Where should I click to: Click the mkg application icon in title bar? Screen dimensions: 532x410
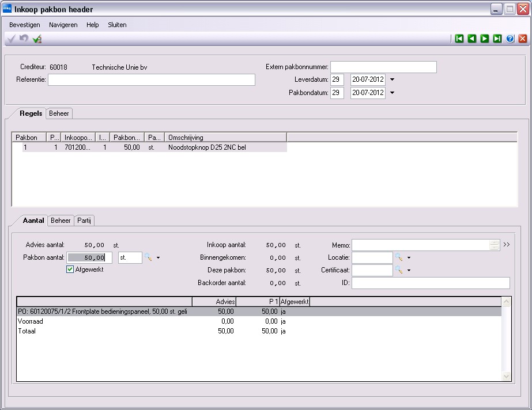(x=7, y=9)
